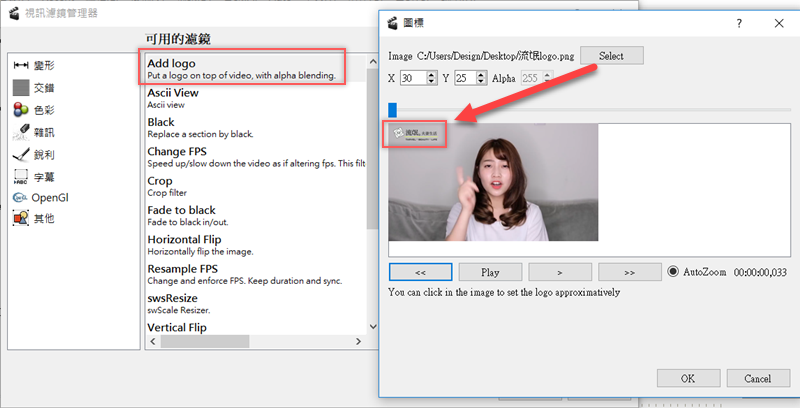Image resolution: width=800 pixels, height=408 pixels.
Task: Choose the Black filter
Action: pyautogui.click(x=256, y=128)
